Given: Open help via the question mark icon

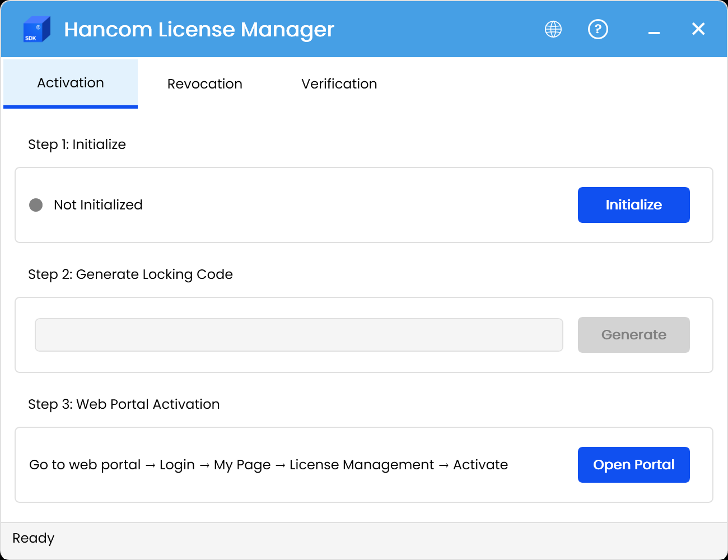Looking at the screenshot, I should (x=598, y=29).
